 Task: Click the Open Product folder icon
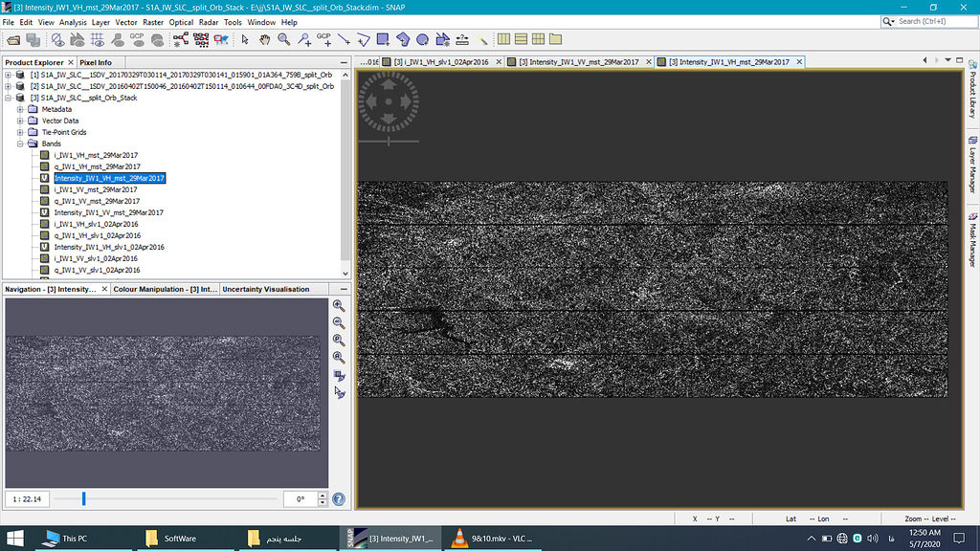(x=12, y=39)
